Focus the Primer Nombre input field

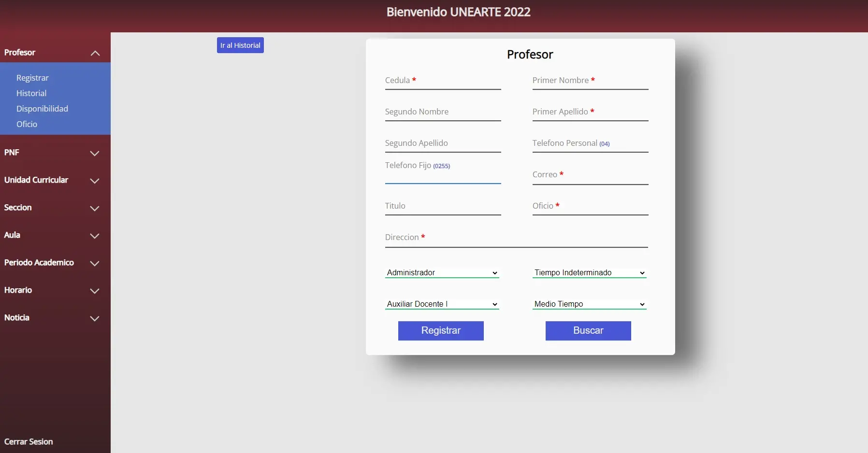point(591,81)
